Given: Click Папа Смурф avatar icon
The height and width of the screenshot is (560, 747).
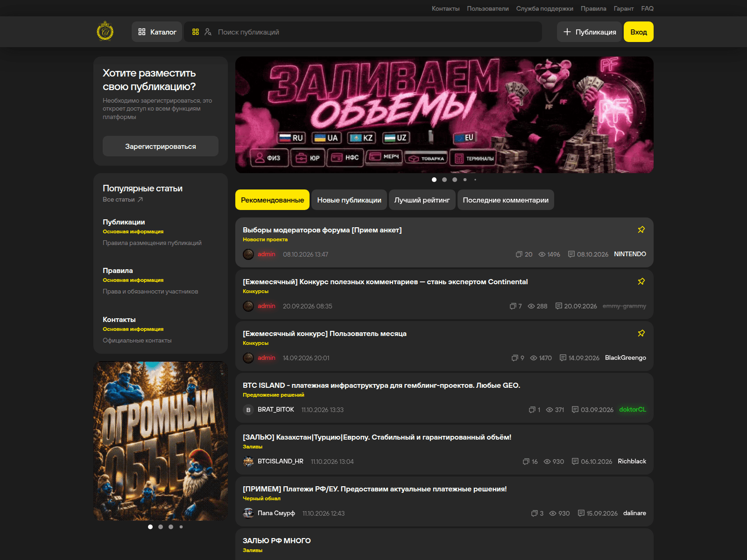Looking at the screenshot, I should (x=248, y=513).
